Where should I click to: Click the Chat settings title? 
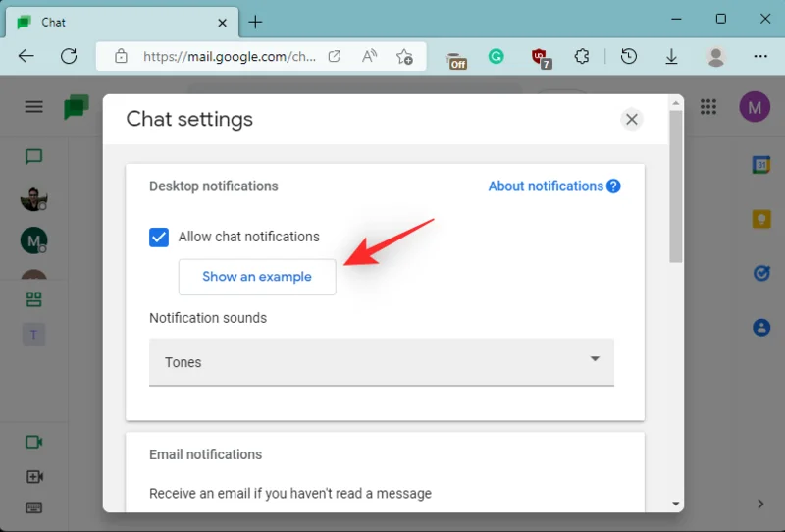point(189,119)
